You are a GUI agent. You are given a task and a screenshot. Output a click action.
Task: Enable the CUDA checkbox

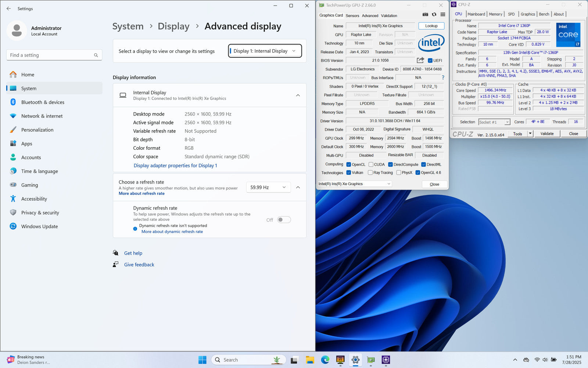(x=371, y=164)
